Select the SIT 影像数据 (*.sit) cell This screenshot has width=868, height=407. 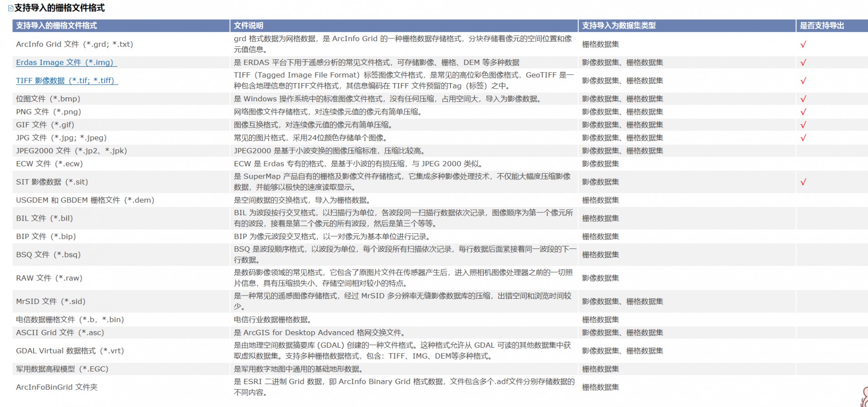(121, 182)
